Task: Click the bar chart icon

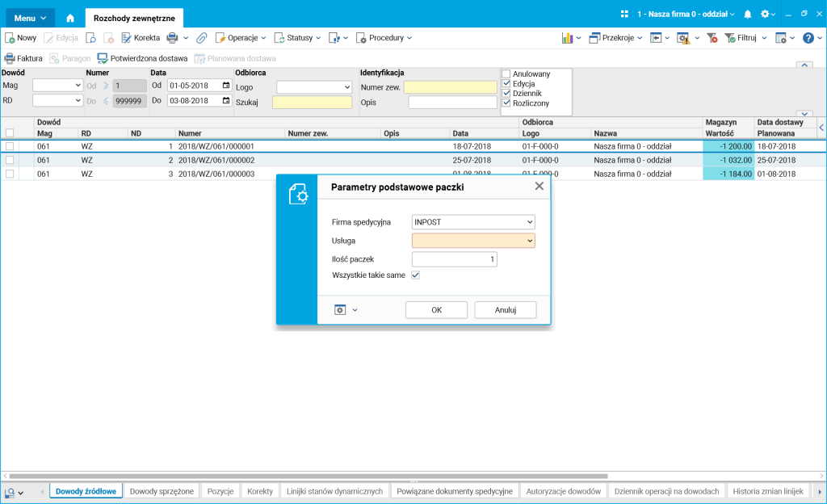Action: coord(567,38)
